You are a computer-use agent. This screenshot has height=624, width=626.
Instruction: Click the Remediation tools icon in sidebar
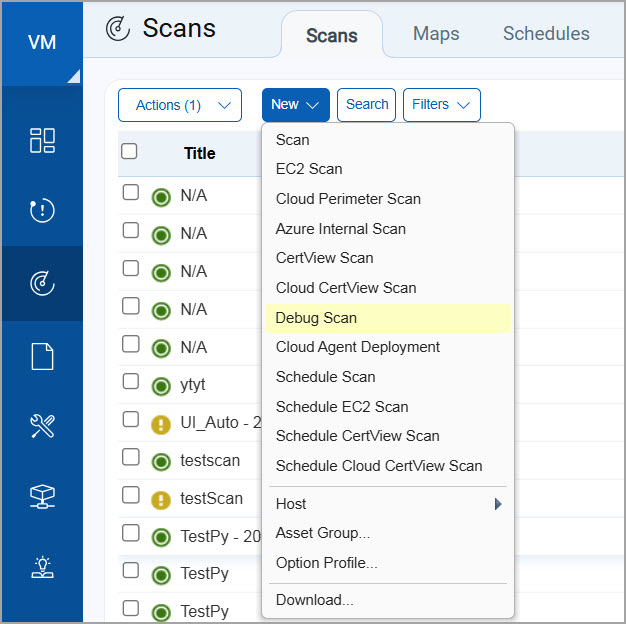coord(42,427)
